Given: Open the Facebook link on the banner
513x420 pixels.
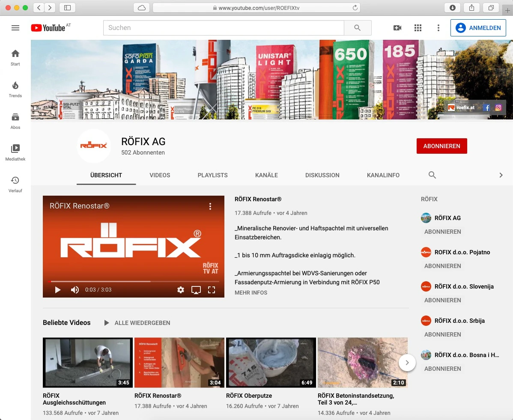Looking at the screenshot, I should point(487,107).
